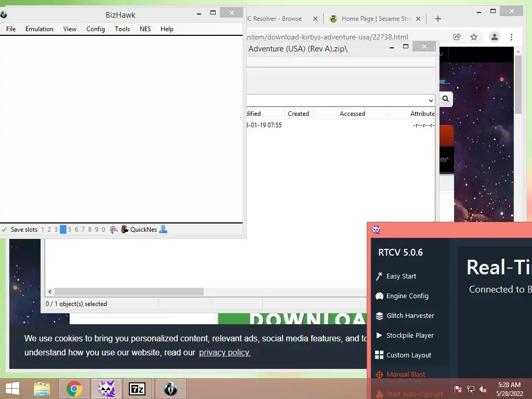Click the QuickNes core label
Viewport: 532px width, 399px height.
click(143, 230)
